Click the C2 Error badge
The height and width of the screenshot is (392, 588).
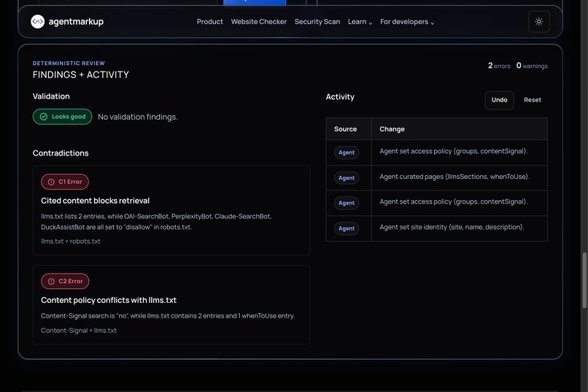(65, 281)
